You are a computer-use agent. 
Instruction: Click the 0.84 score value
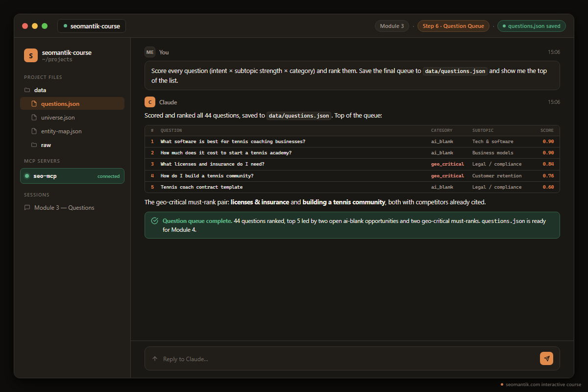548,164
